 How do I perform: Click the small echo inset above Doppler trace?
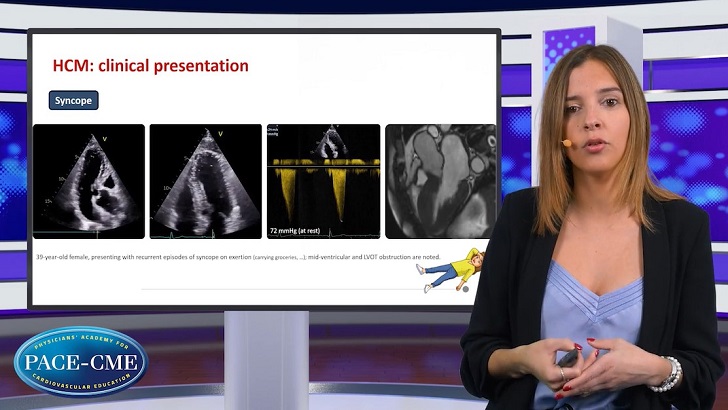coord(330,138)
